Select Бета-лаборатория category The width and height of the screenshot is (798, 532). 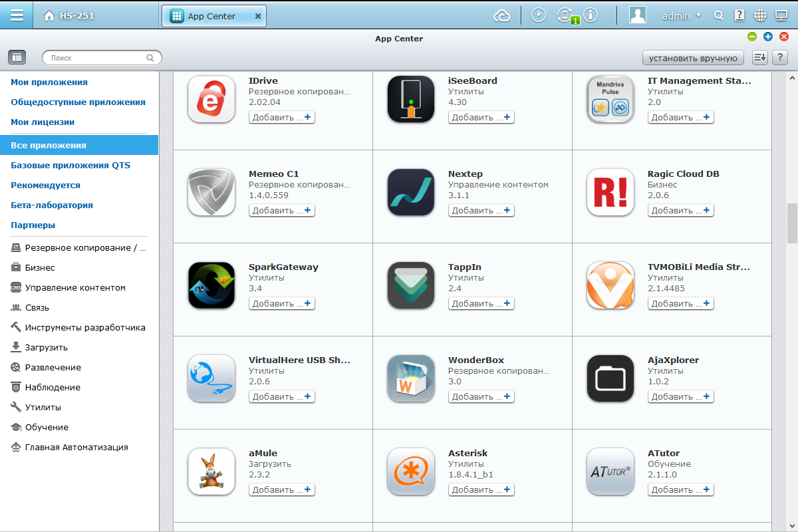click(x=52, y=205)
